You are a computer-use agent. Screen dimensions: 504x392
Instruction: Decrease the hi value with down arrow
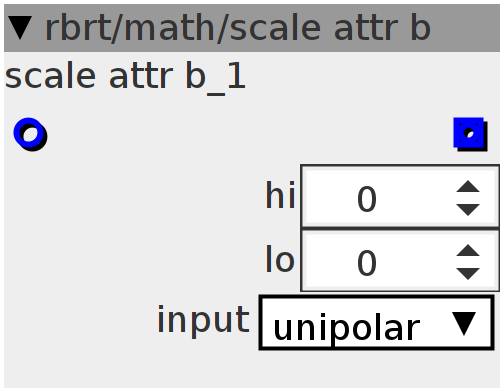(x=468, y=210)
